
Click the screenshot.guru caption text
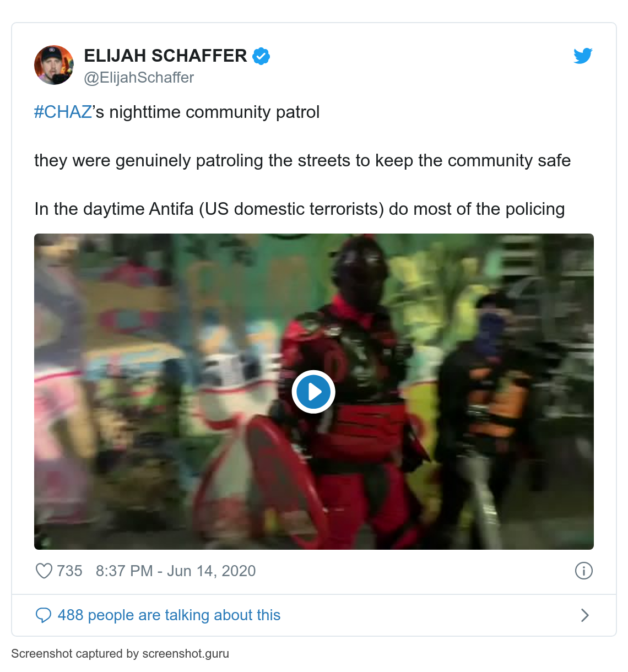(x=120, y=654)
